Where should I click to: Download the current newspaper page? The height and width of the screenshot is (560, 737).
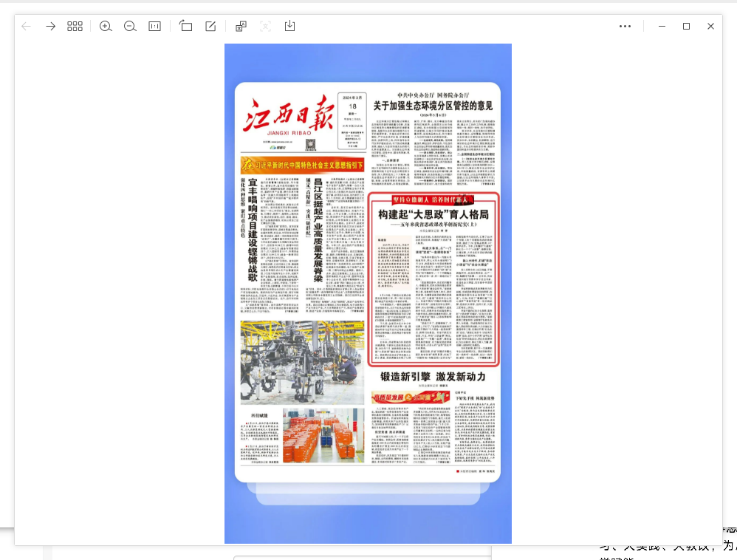tap(289, 26)
